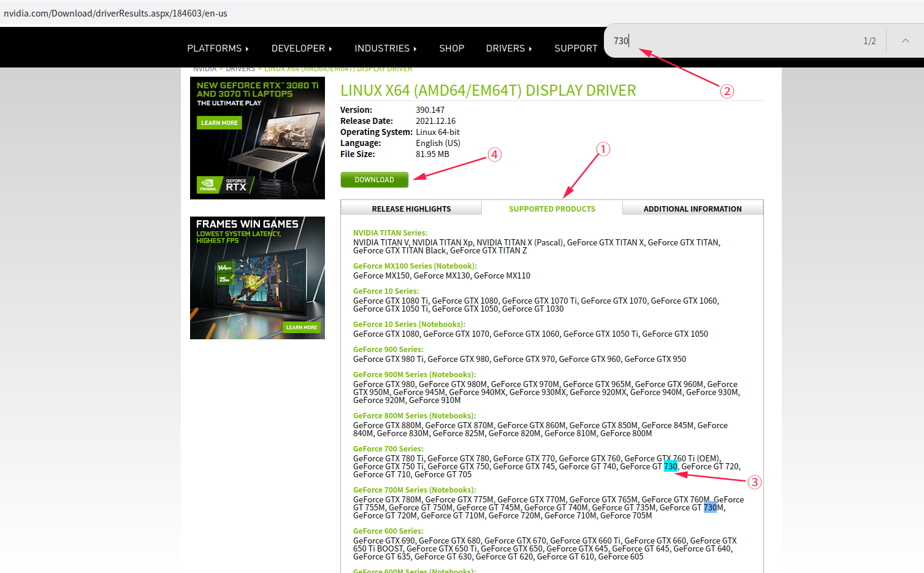Select the Supported Products tab
The height and width of the screenshot is (573, 924).
pos(552,209)
